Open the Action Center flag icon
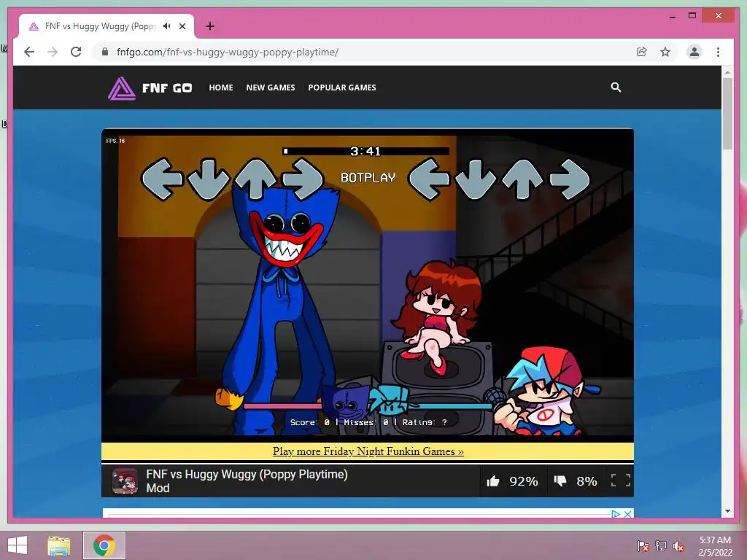Screen dimensions: 747x560 pos(643,546)
